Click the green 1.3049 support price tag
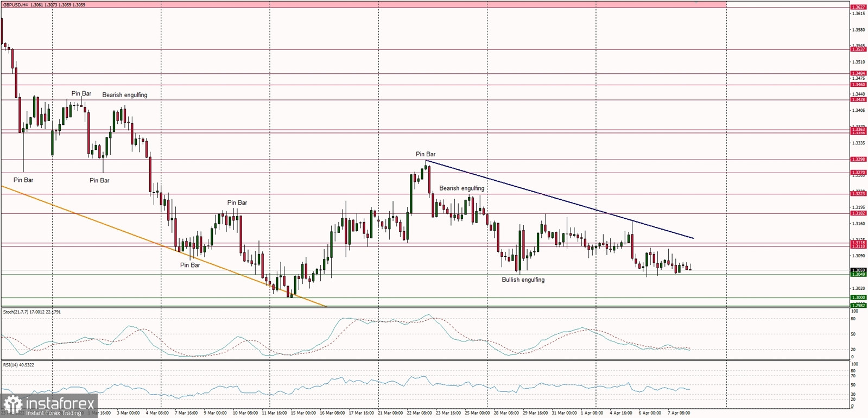 [858, 275]
